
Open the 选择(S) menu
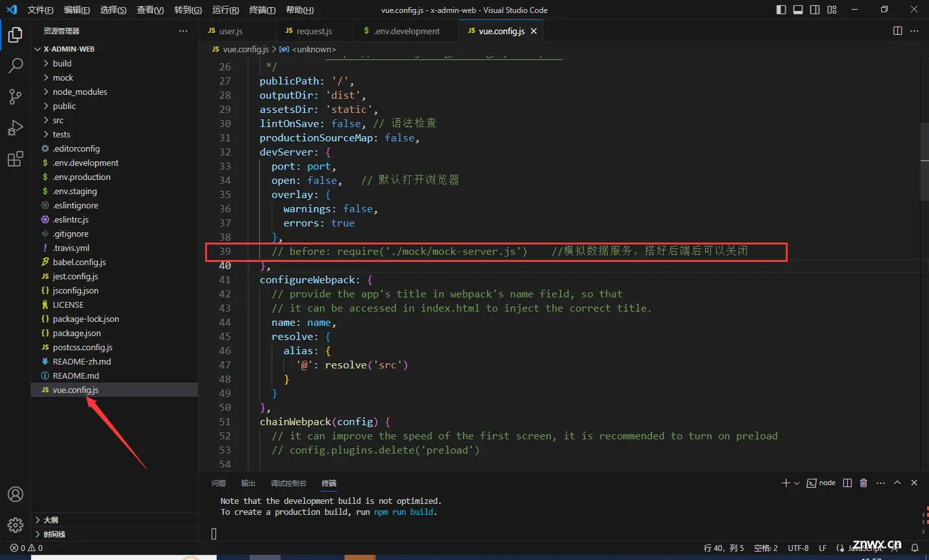click(x=114, y=10)
